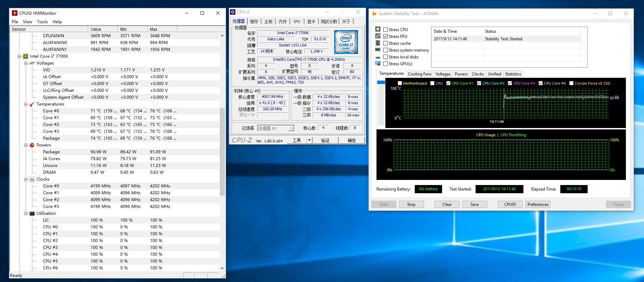Click the AIDA64 flame title icon
644x282 pixels.
(x=374, y=14)
